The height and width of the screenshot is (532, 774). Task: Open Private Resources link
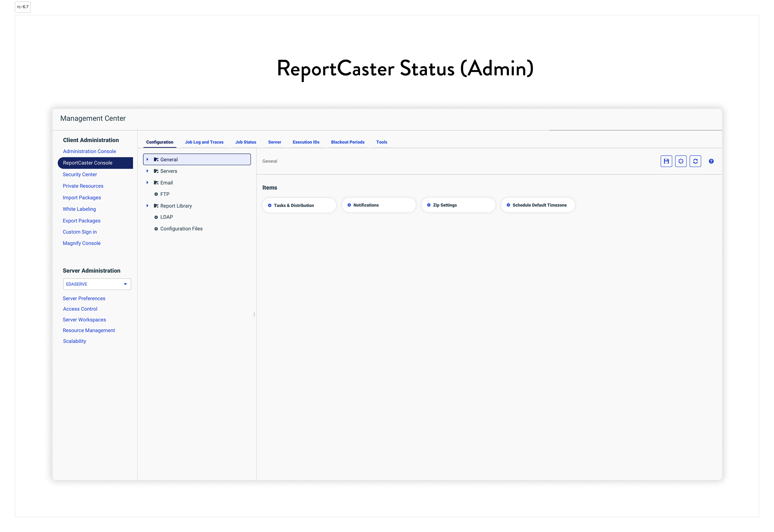(x=83, y=186)
